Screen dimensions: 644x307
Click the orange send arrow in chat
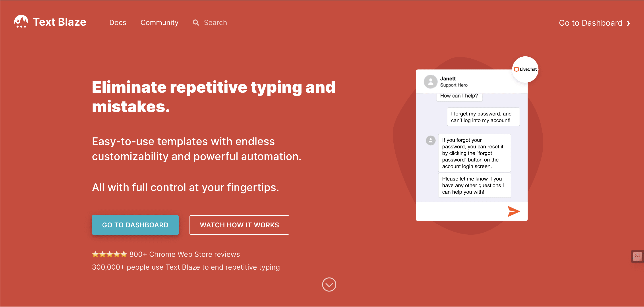click(x=514, y=211)
